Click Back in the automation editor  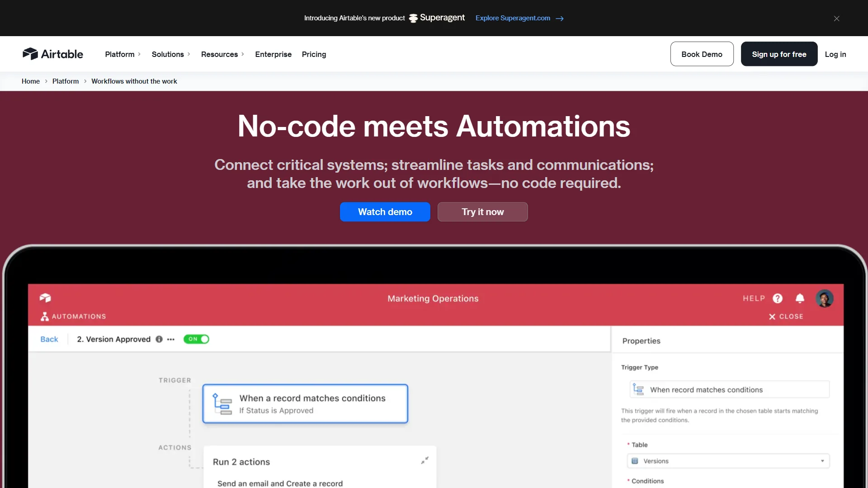tap(49, 339)
